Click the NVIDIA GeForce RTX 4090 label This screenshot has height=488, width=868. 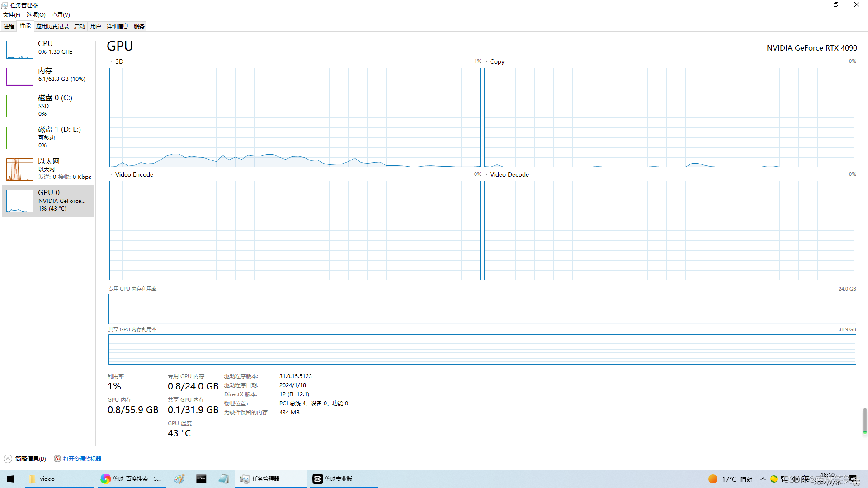coord(811,48)
